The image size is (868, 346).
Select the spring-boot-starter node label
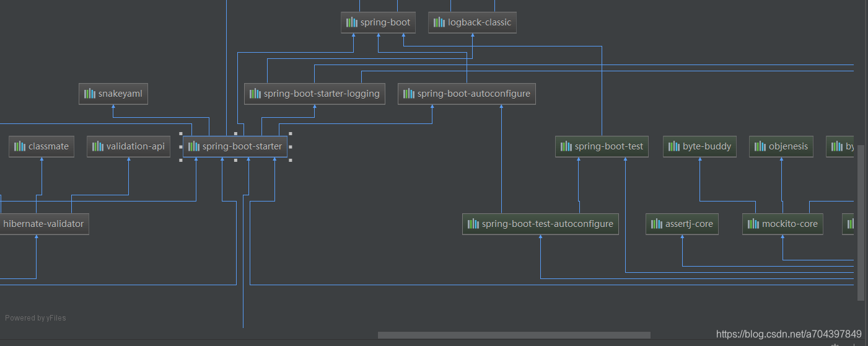(x=242, y=147)
